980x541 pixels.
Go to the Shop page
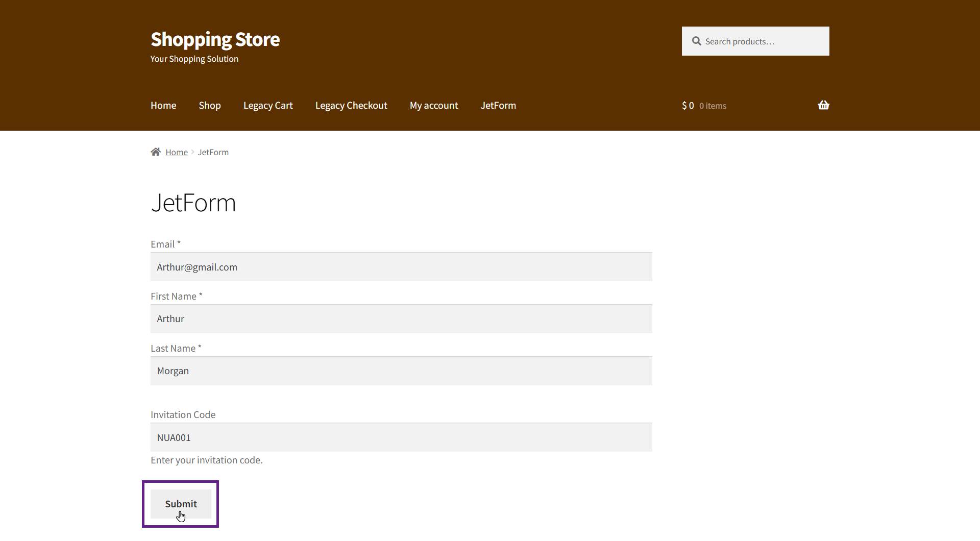210,105
